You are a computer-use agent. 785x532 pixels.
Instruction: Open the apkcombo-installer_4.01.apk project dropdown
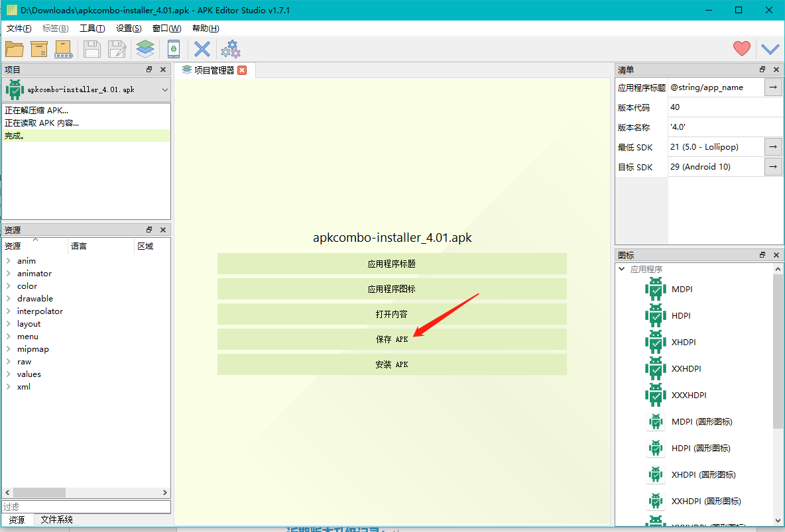86,90
